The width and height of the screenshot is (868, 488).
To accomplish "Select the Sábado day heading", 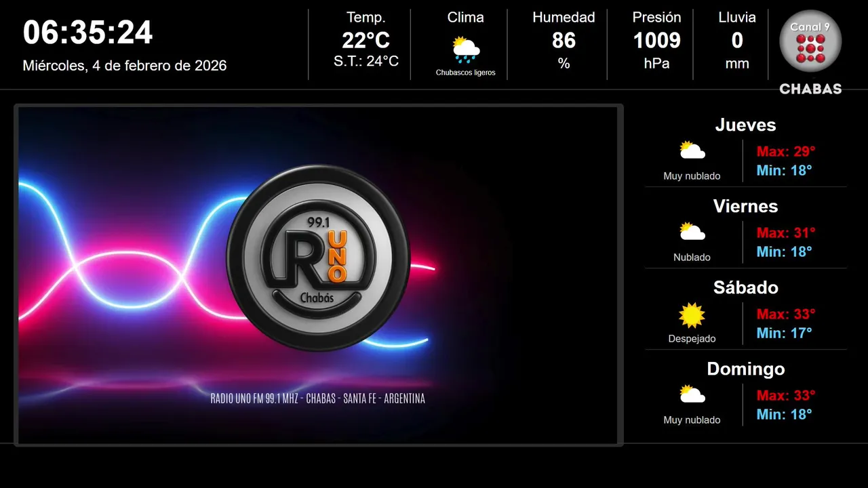I will click(745, 287).
